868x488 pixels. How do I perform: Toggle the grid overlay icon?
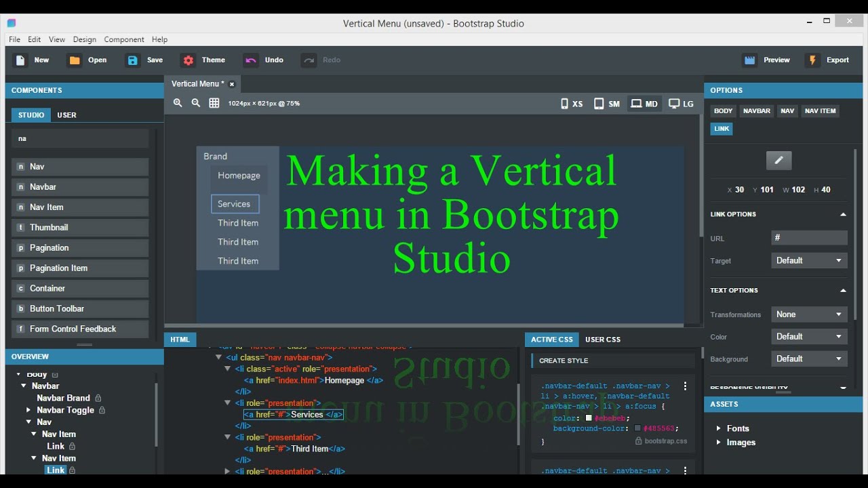tap(214, 103)
